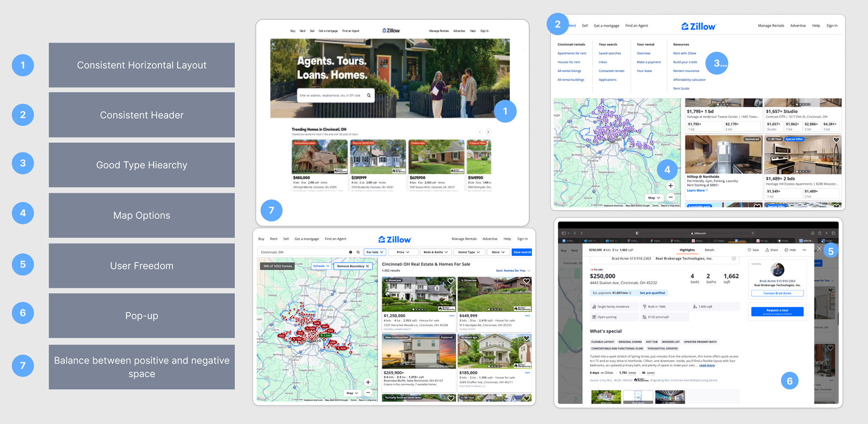Viewport: 868px width, 424px height.
Task: Click the zillow.com Safari address bar
Action: [698, 233]
